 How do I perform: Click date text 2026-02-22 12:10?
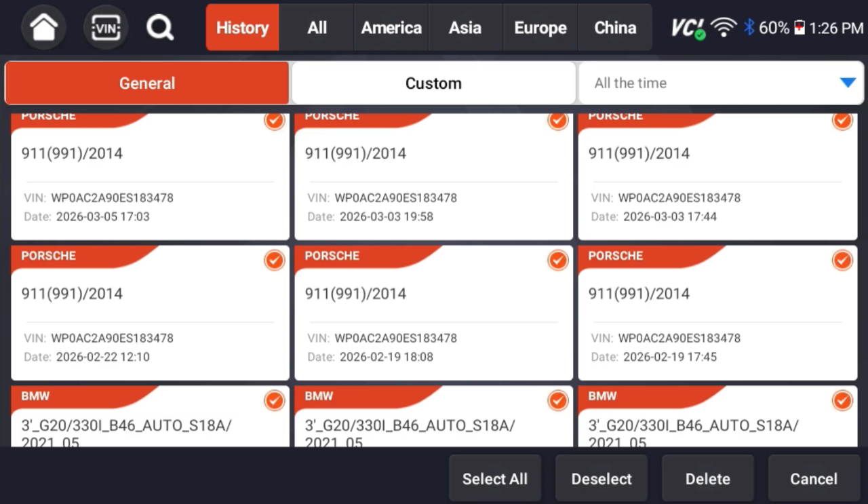[x=103, y=357]
